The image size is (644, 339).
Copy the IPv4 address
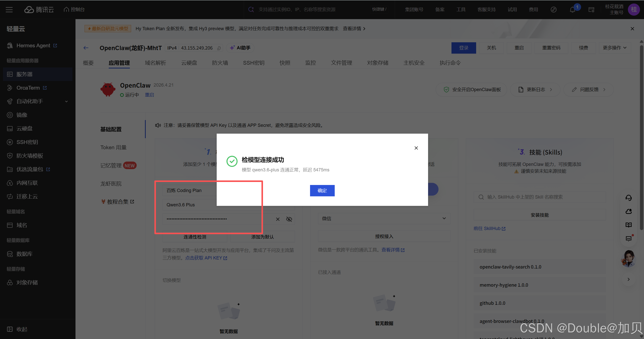(219, 48)
